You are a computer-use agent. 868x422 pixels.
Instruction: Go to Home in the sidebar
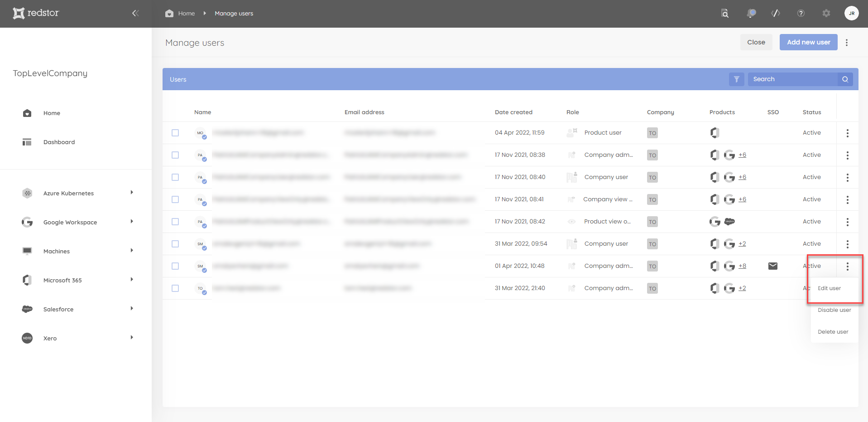tap(52, 113)
